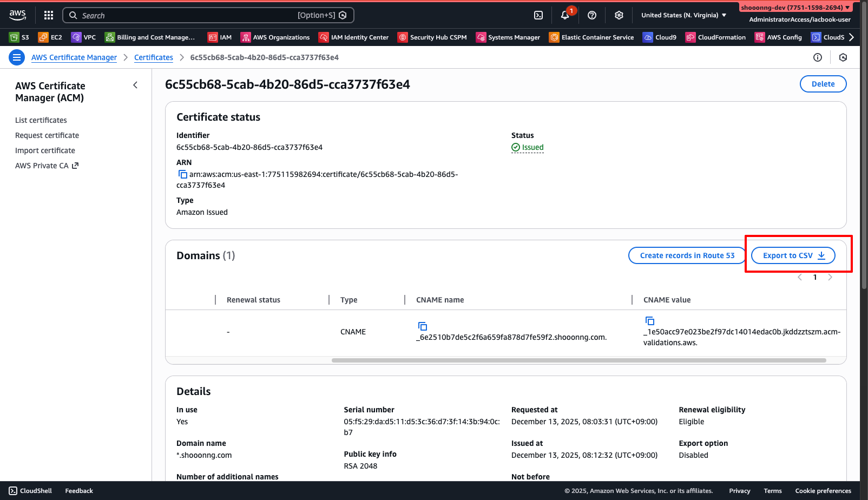Click the Domains table horizontal scrollbar

click(x=579, y=360)
